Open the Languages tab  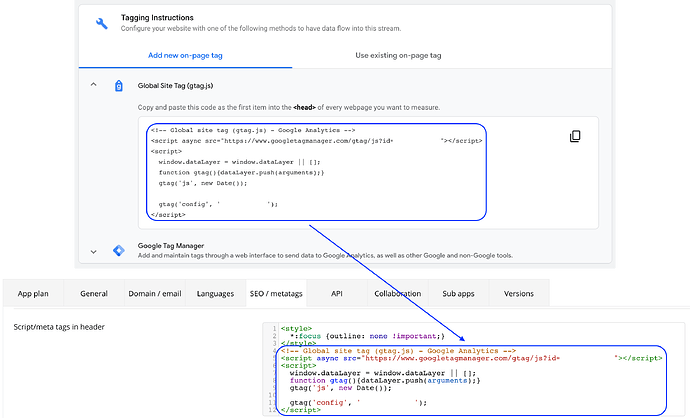point(215,293)
